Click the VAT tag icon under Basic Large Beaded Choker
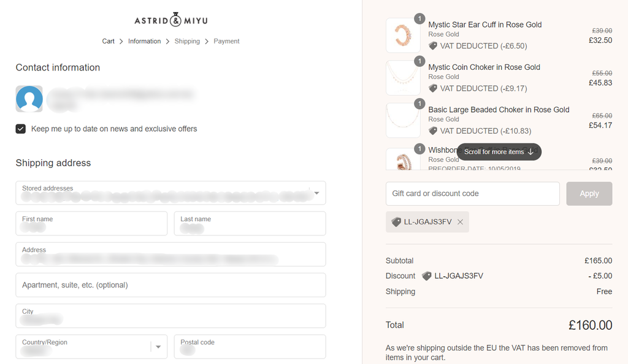The width and height of the screenshot is (628, 364). pyautogui.click(x=433, y=131)
